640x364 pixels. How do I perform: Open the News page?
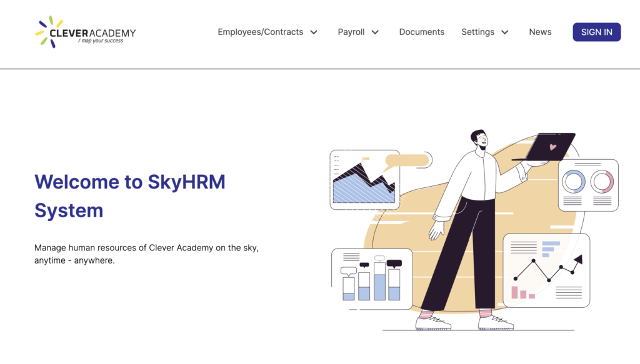coord(540,32)
